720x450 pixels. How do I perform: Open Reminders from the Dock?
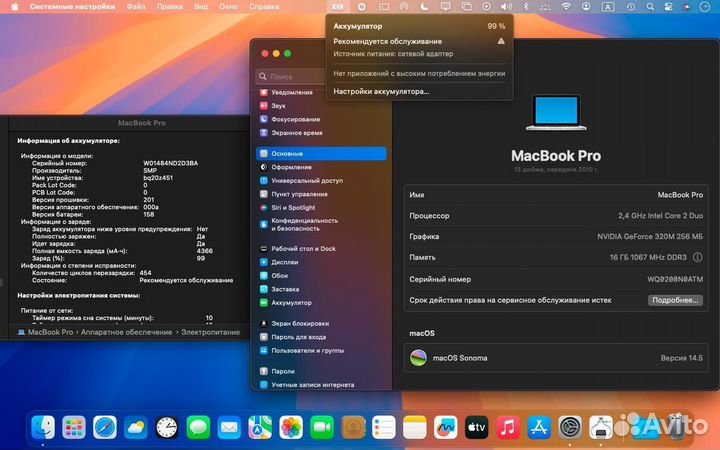[384, 428]
